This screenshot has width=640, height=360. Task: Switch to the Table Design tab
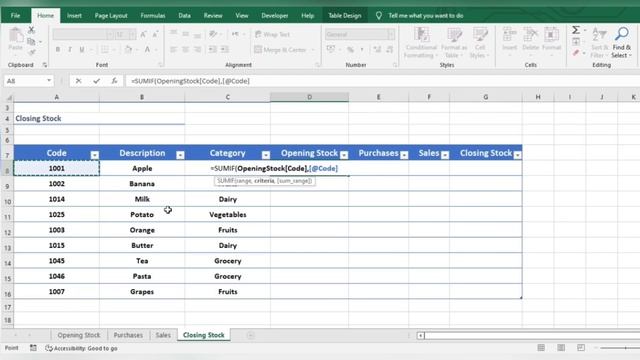tap(345, 16)
